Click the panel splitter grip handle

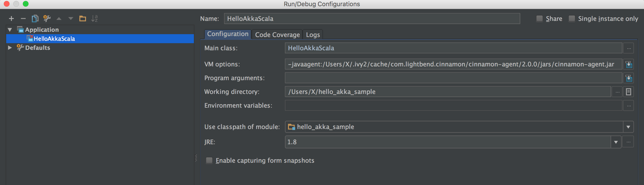tap(196, 158)
